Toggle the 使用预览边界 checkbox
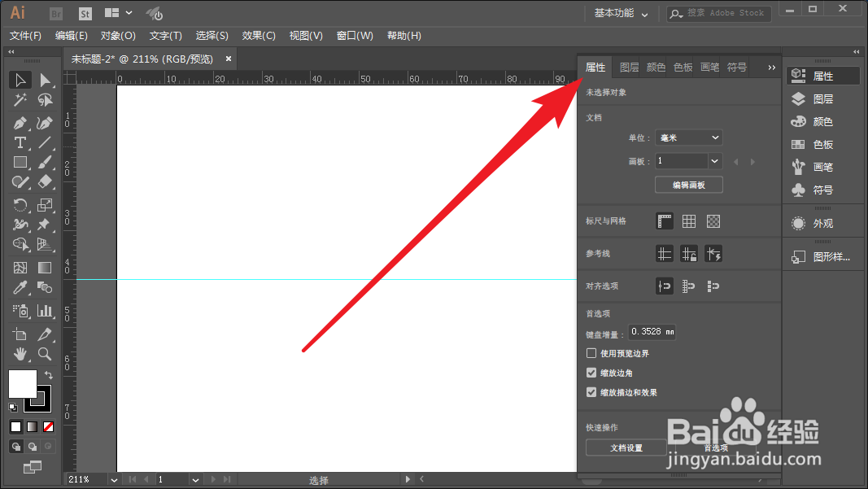The height and width of the screenshot is (489, 868). coord(591,353)
